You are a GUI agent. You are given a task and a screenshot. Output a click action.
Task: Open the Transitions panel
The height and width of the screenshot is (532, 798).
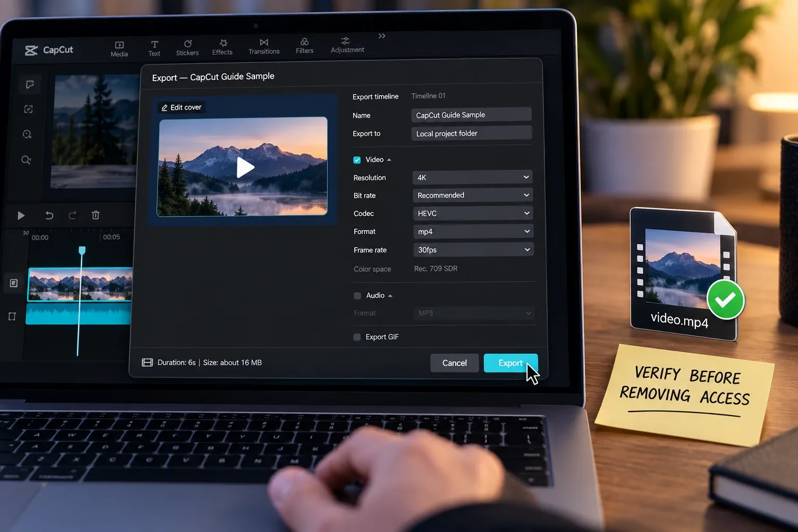pyautogui.click(x=264, y=46)
